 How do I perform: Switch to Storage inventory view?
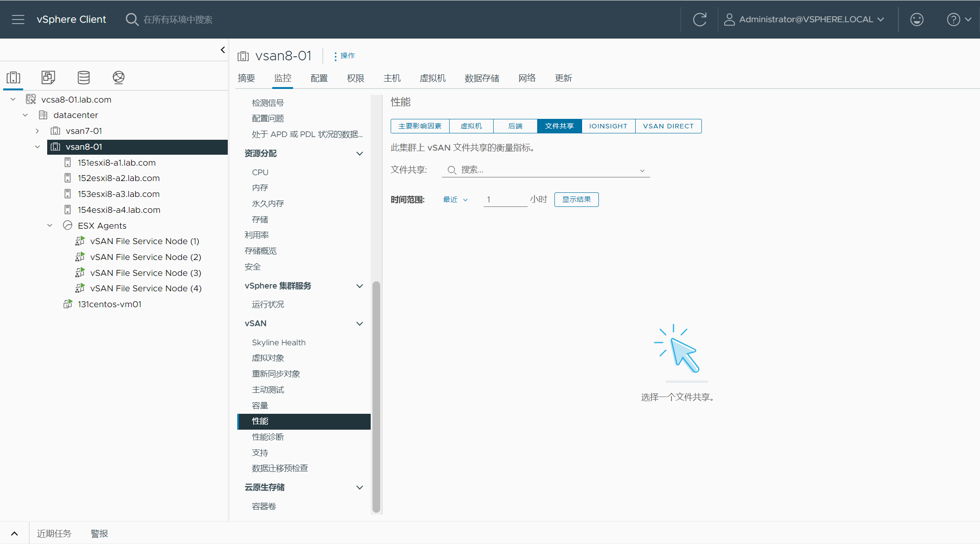pos(83,78)
